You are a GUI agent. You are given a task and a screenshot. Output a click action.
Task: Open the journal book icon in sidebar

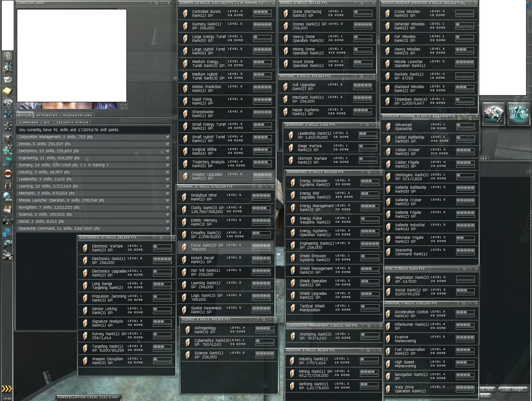8,208
